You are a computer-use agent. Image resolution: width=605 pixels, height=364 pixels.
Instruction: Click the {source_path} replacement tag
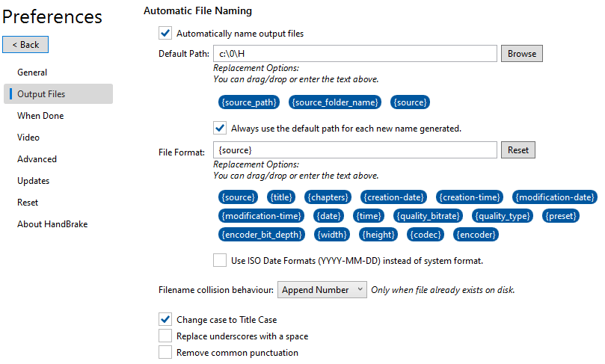point(249,102)
